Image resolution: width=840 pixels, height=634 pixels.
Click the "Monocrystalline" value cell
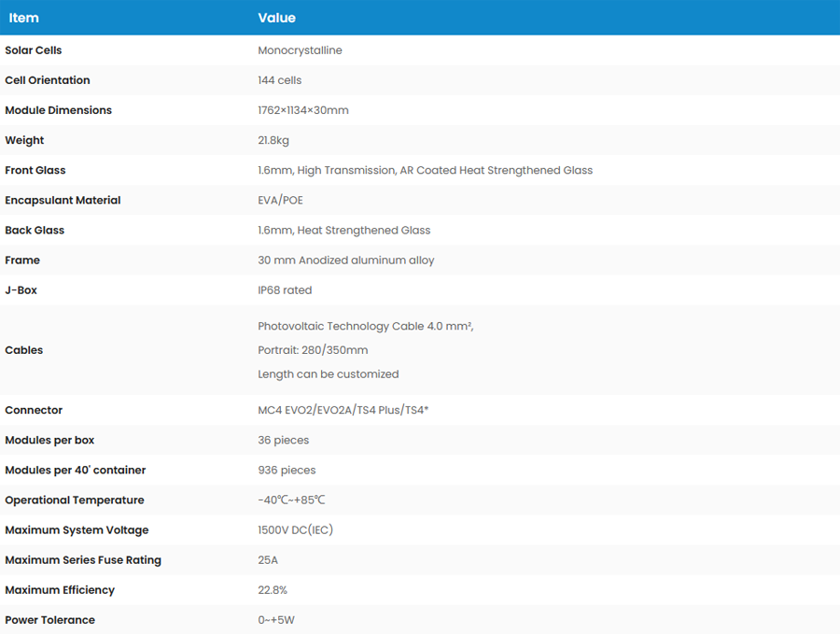pos(300,50)
